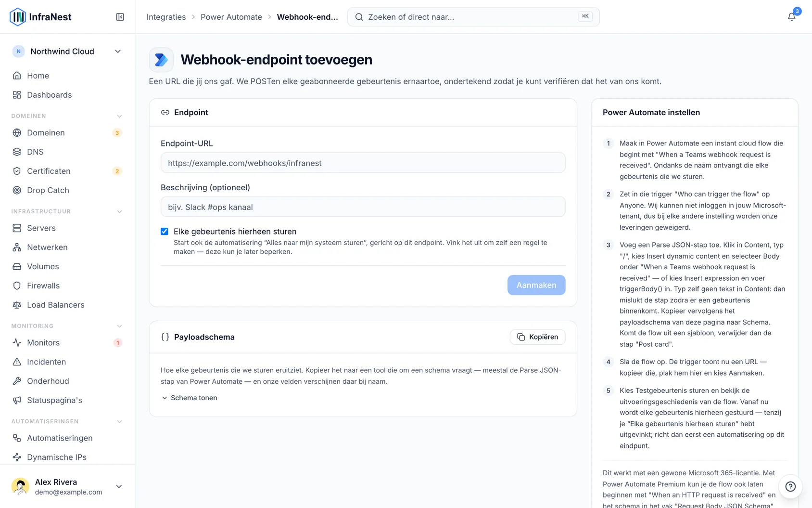The width and height of the screenshot is (812, 508).
Task: Open the Northwind Cloud organization dropdown
Action: click(x=67, y=52)
